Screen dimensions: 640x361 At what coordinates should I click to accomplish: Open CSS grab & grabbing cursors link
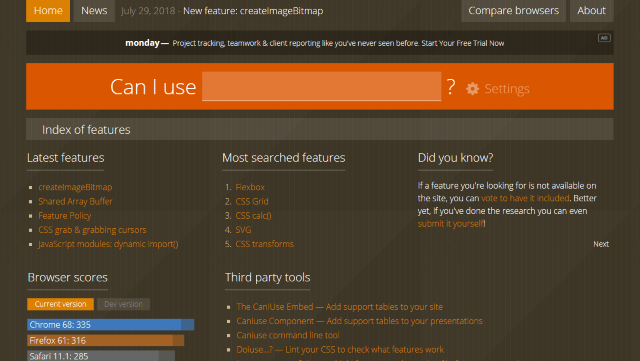92,230
